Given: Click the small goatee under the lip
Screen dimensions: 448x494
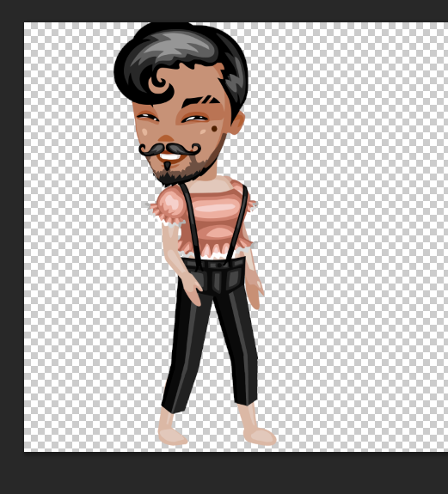Looking at the screenshot, I should pyautogui.click(x=167, y=166).
